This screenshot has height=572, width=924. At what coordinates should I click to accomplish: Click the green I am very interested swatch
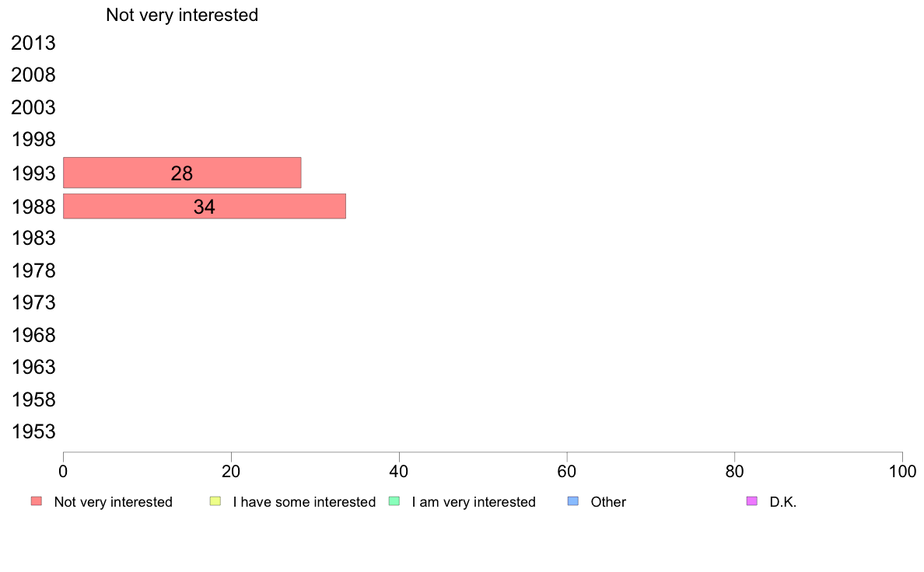(394, 501)
